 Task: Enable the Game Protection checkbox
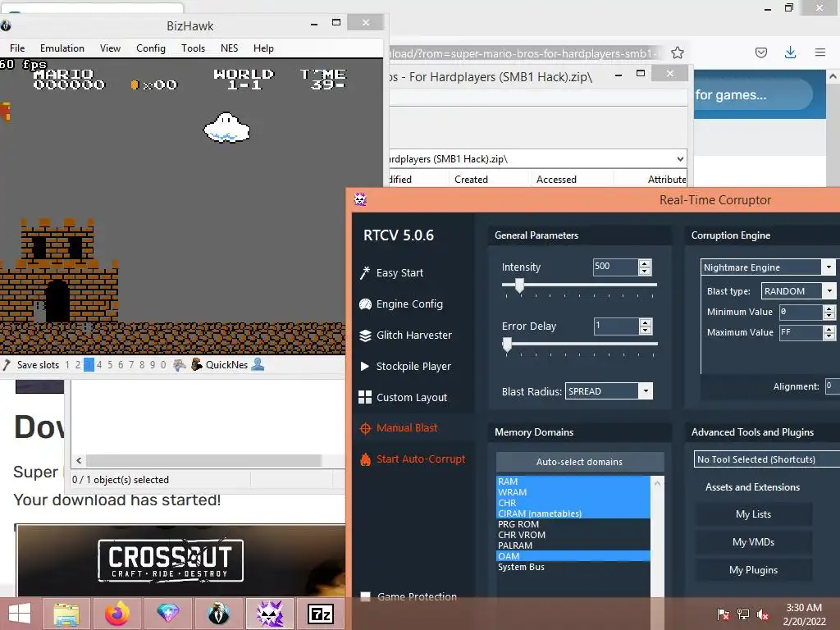[365, 597]
